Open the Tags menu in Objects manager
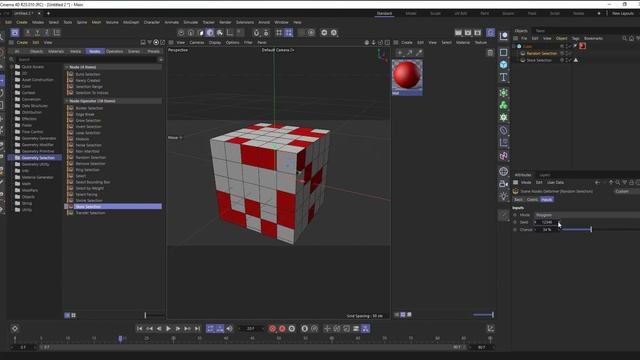This screenshot has width=640, height=360. click(x=576, y=38)
